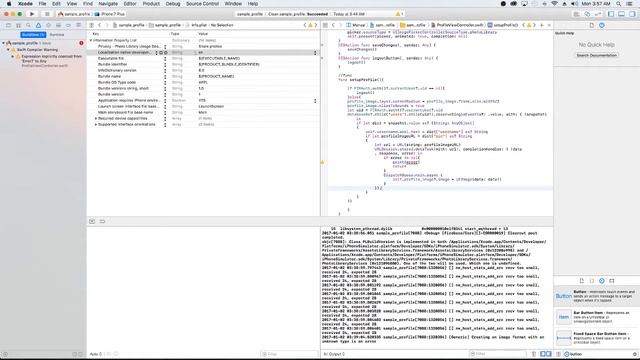Open the iPhone 7 Plus device dropdown
Screen dimensions: 640x360
click(x=110, y=14)
